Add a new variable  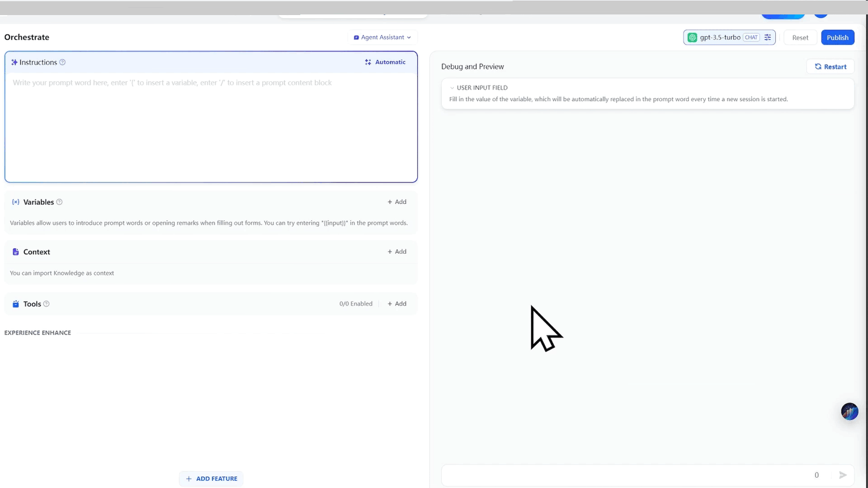pos(397,202)
